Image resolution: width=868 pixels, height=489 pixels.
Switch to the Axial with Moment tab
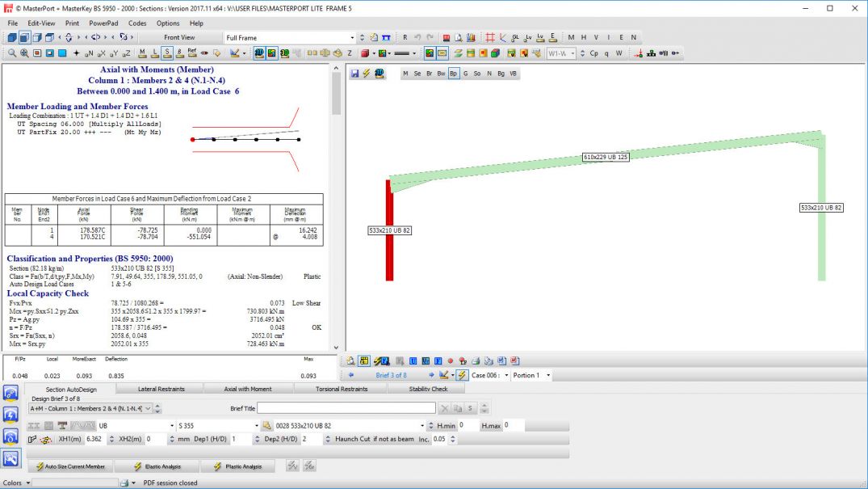coord(247,389)
